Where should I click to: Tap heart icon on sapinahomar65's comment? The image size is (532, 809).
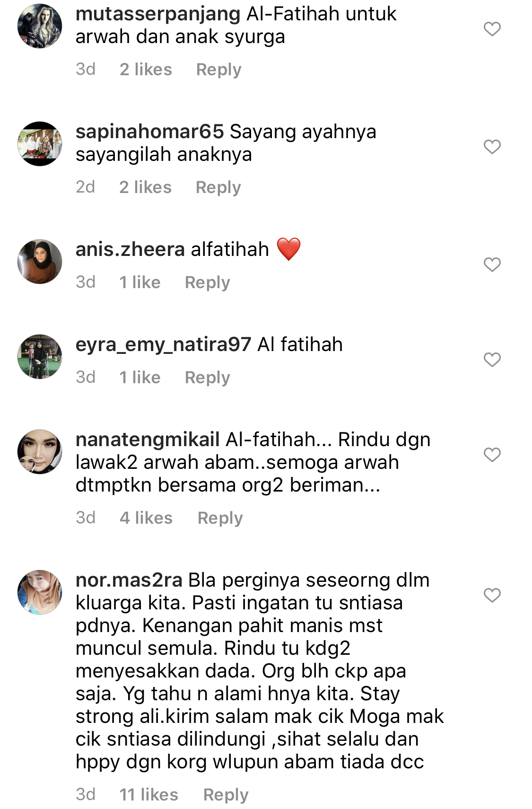(x=492, y=147)
